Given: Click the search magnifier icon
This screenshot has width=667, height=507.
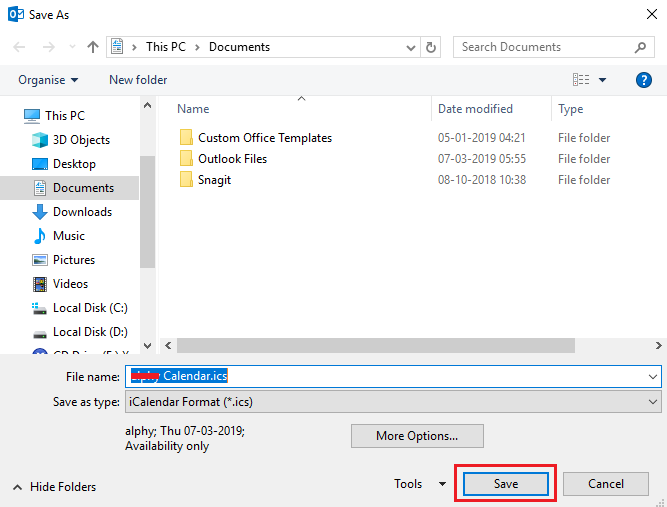Looking at the screenshot, I should click(x=641, y=47).
